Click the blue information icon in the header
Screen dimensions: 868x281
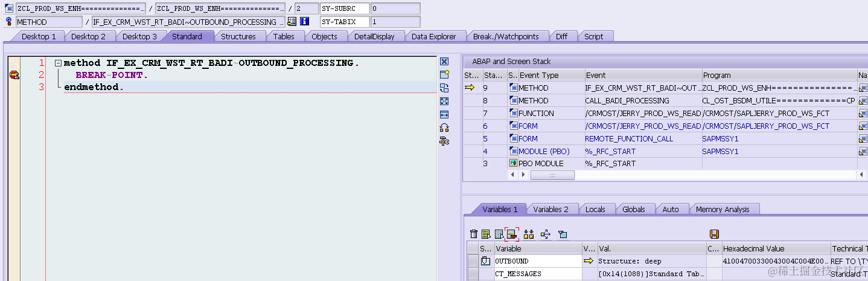(x=305, y=22)
